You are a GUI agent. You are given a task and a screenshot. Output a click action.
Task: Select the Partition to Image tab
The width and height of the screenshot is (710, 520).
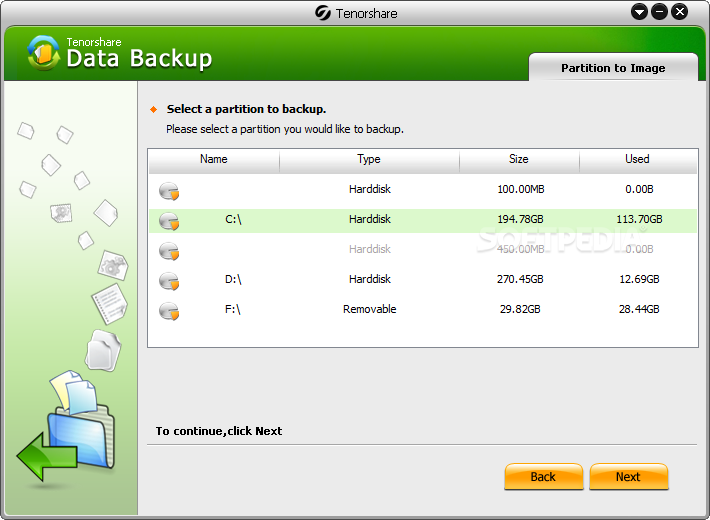(613, 67)
